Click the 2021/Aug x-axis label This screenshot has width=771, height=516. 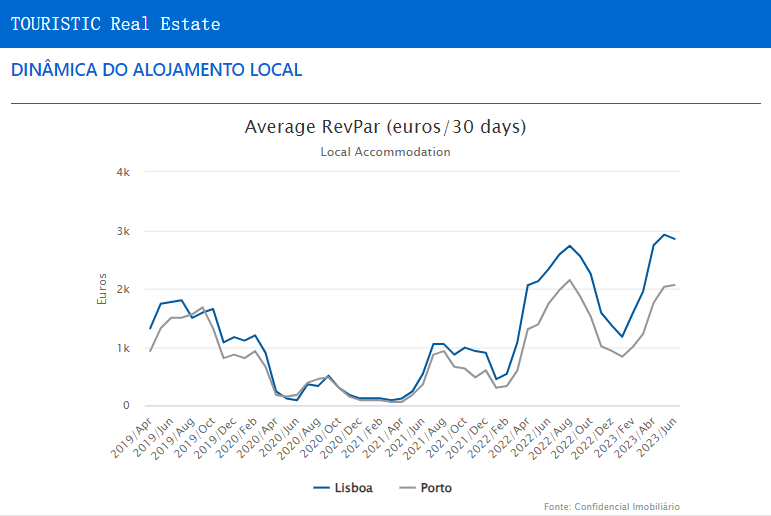(425, 438)
